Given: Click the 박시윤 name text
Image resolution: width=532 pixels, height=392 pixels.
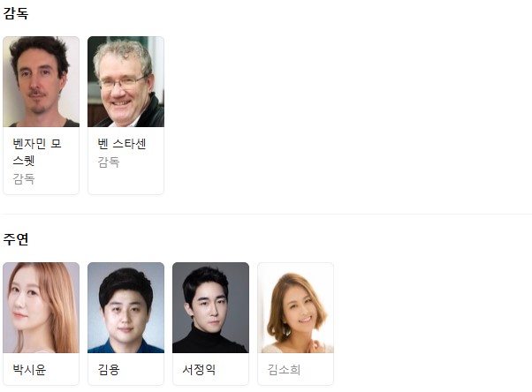Looking at the screenshot, I should (29, 369).
